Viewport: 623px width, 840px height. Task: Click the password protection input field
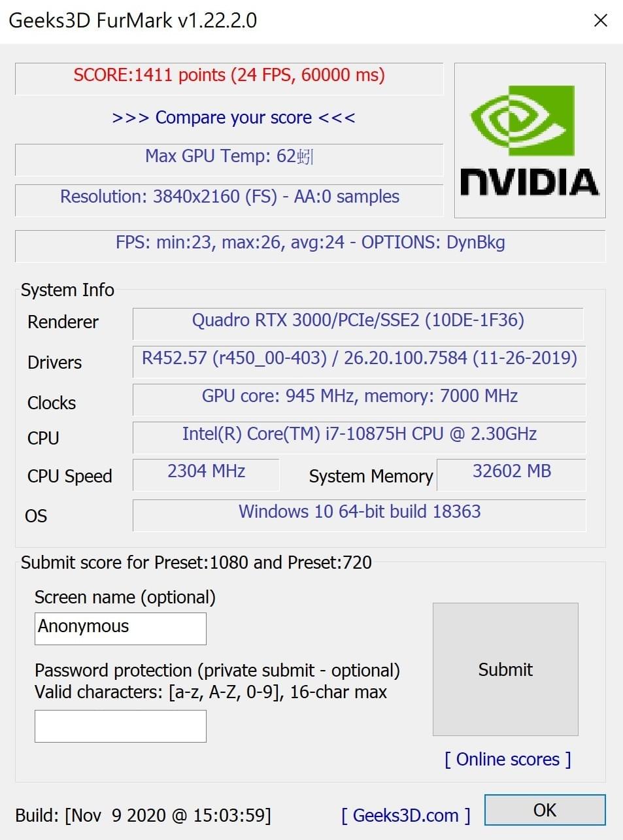coord(120,726)
